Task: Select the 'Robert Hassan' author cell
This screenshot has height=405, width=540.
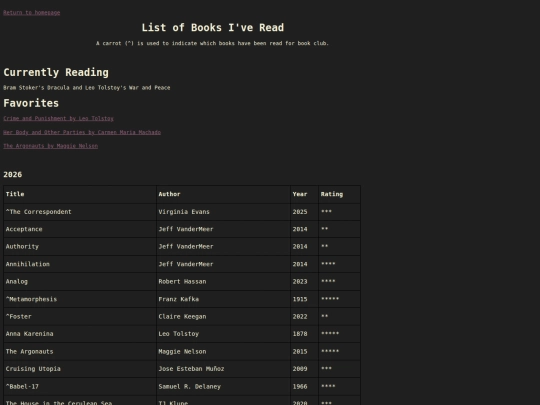Action: [x=223, y=282]
